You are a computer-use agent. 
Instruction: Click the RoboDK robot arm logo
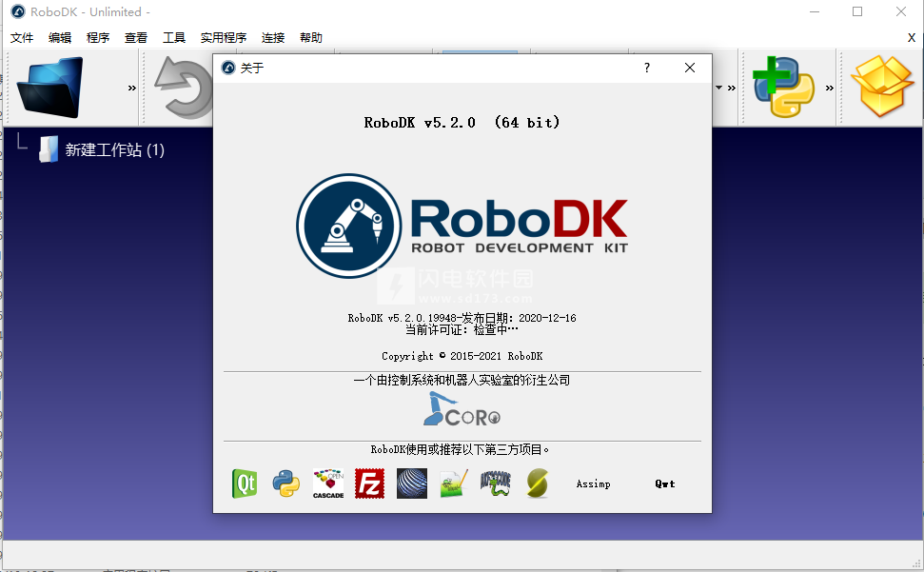pyautogui.click(x=349, y=226)
